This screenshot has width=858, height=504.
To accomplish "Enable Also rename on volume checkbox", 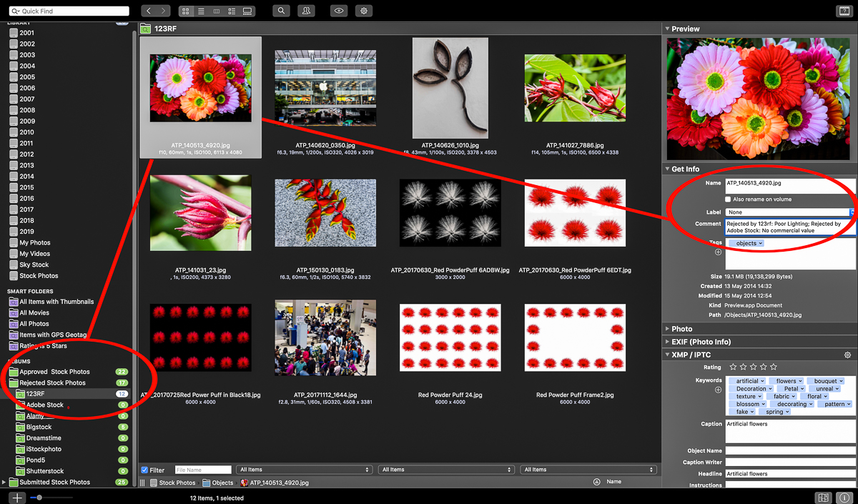I will click(x=729, y=199).
